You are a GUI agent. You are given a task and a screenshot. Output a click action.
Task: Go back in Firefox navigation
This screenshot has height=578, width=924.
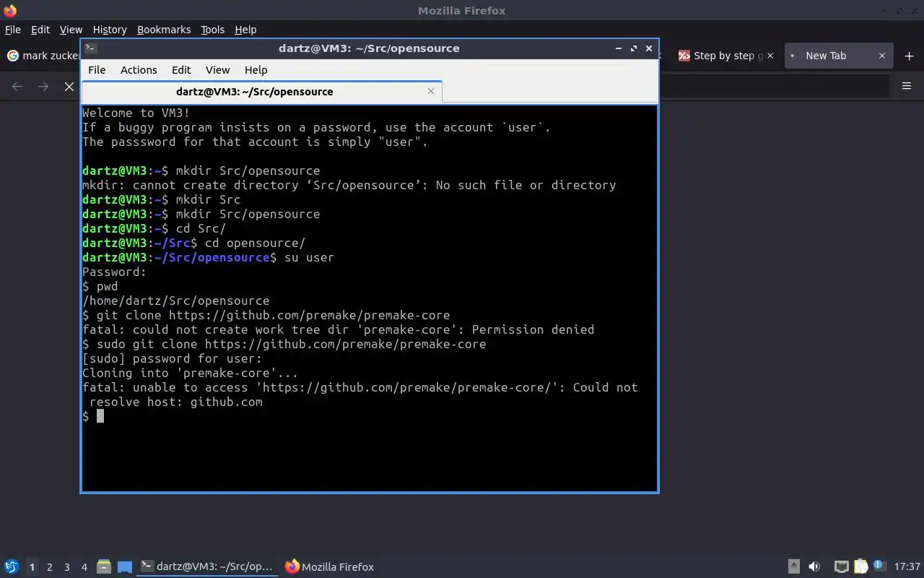tap(17, 86)
